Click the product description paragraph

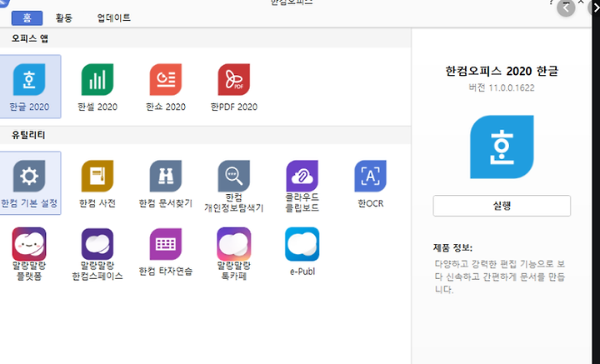[x=500, y=277]
